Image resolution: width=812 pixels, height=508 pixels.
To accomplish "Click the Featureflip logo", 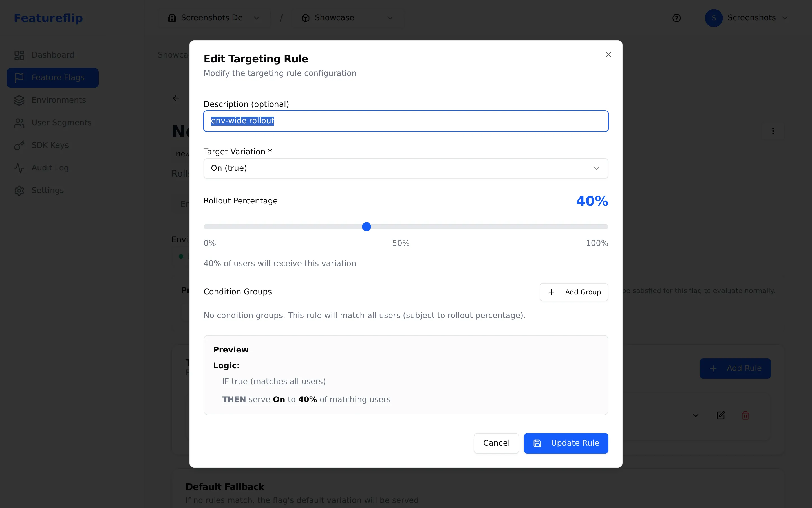I will click(48, 18).
